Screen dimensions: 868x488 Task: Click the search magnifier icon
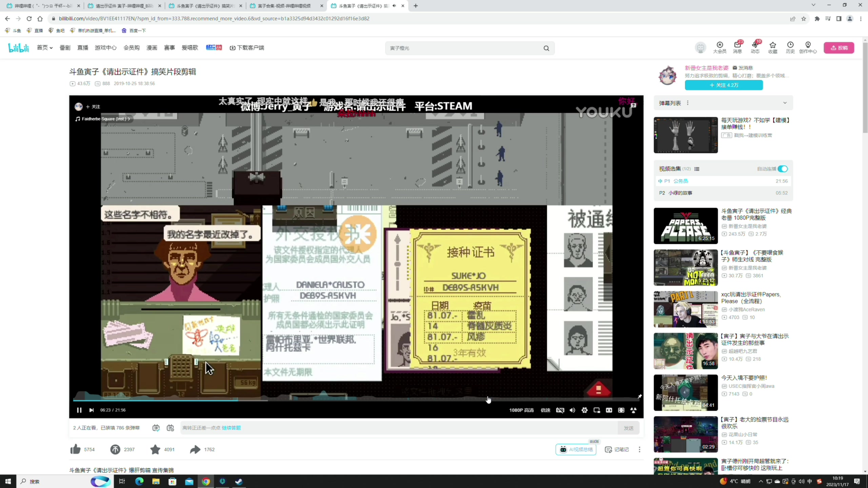pos(546,48)
